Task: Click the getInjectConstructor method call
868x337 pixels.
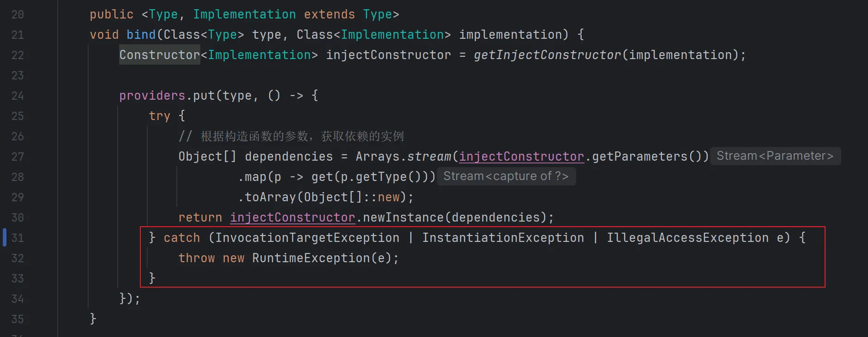Action: coord(547,55)
